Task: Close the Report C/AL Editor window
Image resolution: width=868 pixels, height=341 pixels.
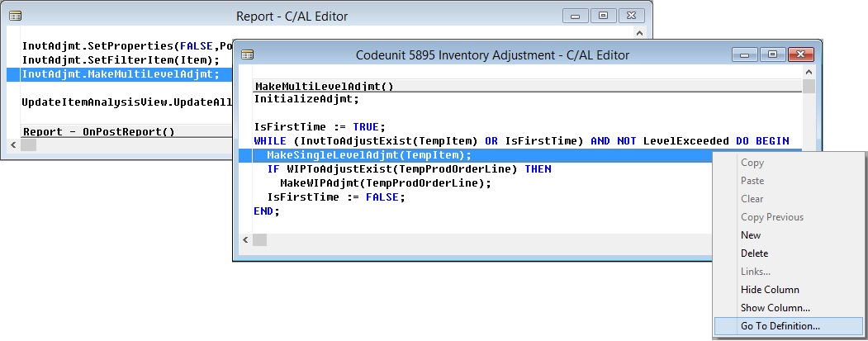Action: click(631, 16)
